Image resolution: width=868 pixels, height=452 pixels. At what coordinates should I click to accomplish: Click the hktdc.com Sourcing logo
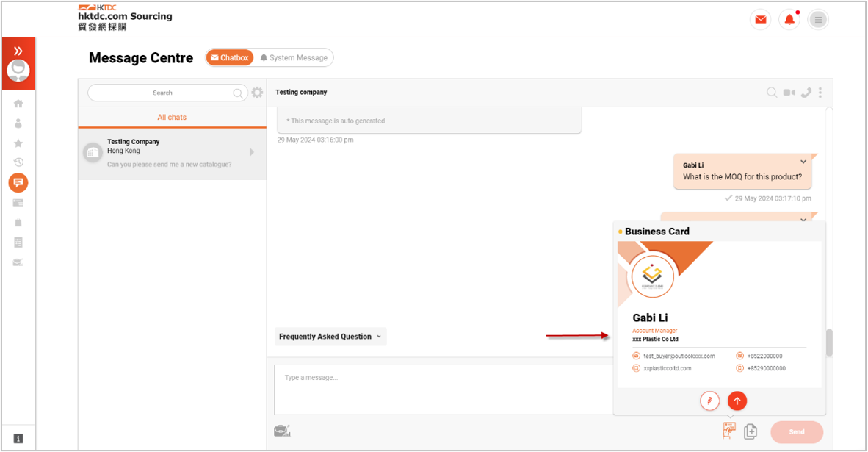[x=125, y=18]
